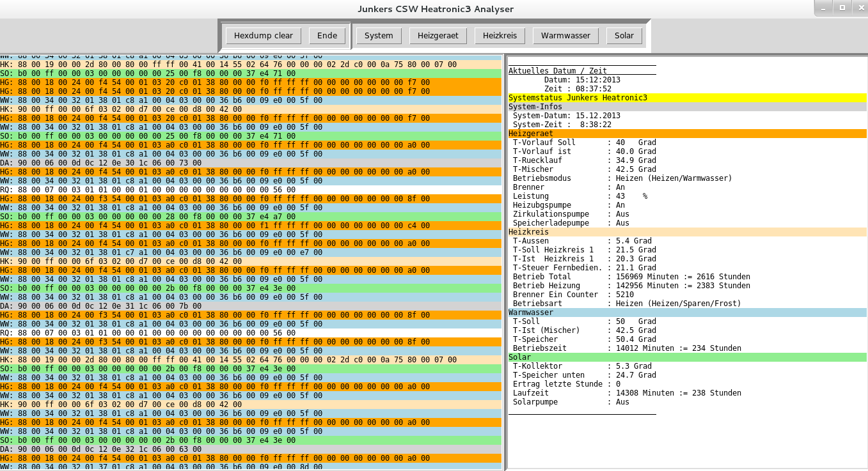868x471 pixels.
Task: Click the Datum: 15:12:2013 line
Action: 582,80
